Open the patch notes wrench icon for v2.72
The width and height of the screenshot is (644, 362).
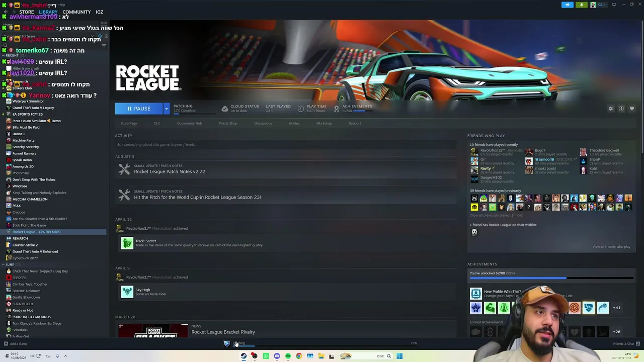[124, 169]
